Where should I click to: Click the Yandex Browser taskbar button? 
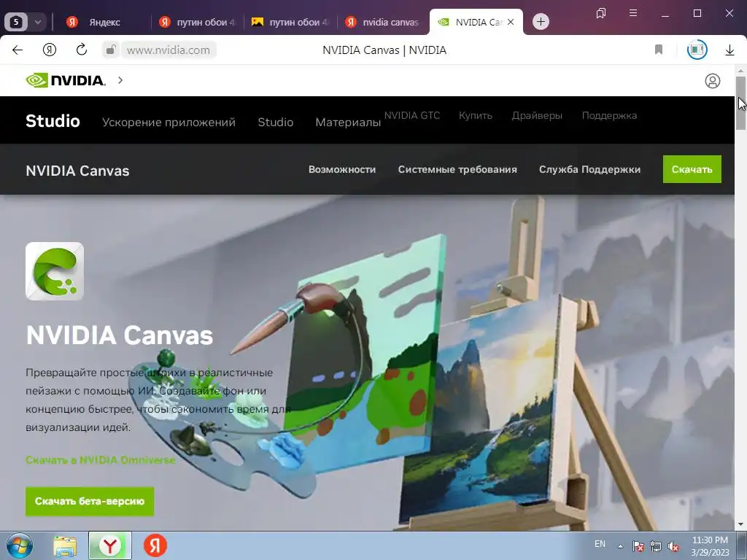(110, 545)
